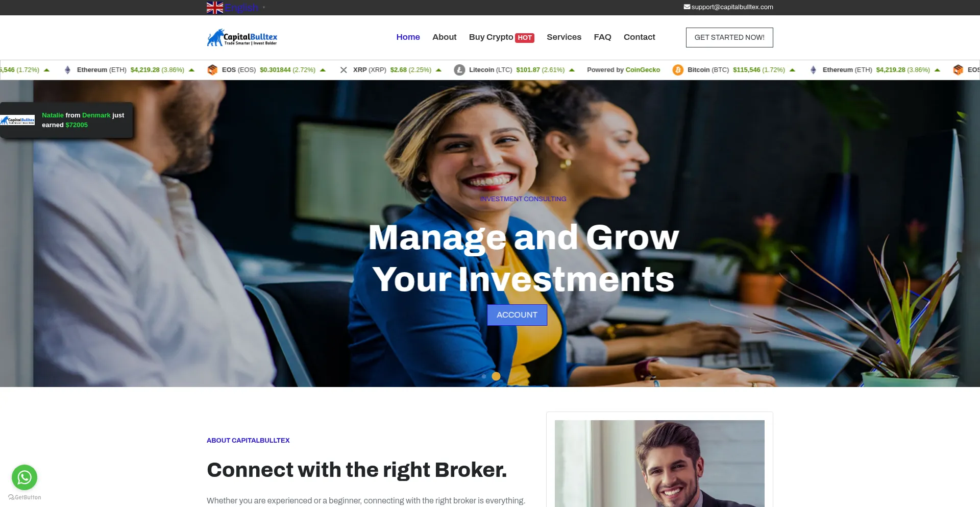Select the orange active slider dot
Screen dimensions: 980x507
tap(496, 376)
